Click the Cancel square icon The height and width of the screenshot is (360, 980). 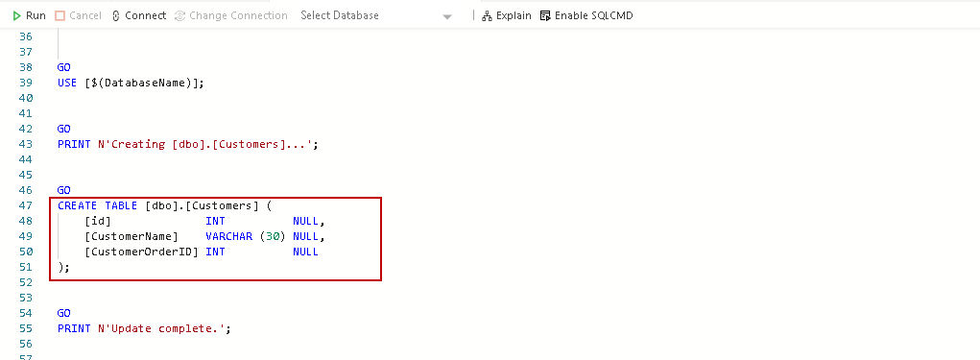(x=60, y=15)
